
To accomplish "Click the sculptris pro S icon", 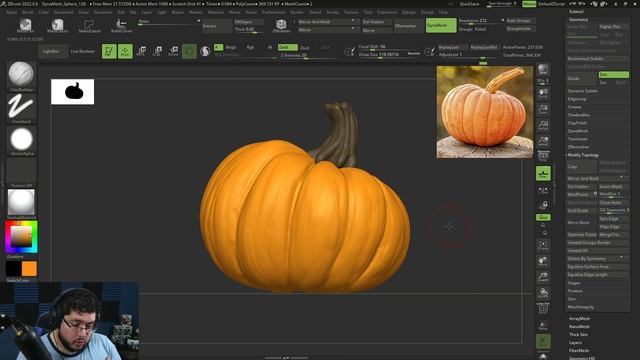I will [x=205, y=51].
